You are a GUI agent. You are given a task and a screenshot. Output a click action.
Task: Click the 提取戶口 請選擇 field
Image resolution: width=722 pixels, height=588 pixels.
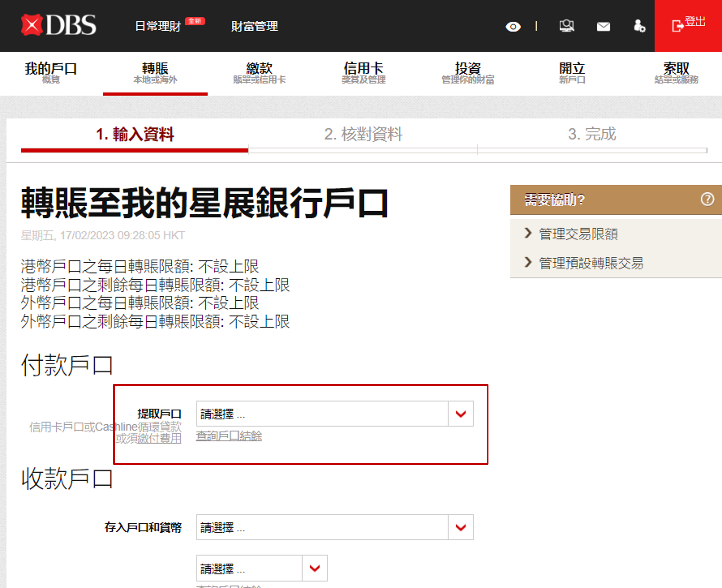pos(322,414)
